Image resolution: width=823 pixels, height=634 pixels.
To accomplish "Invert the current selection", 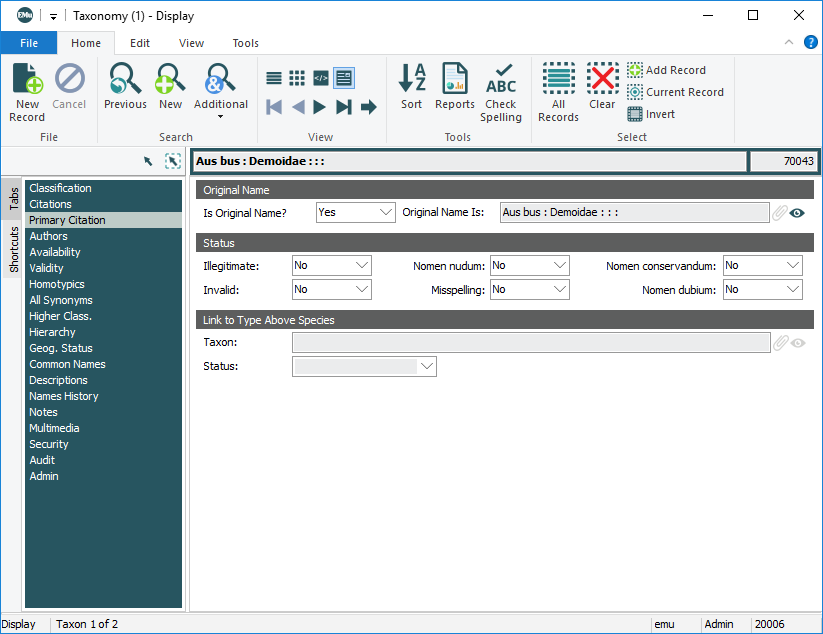I will (x=651, y=114).
